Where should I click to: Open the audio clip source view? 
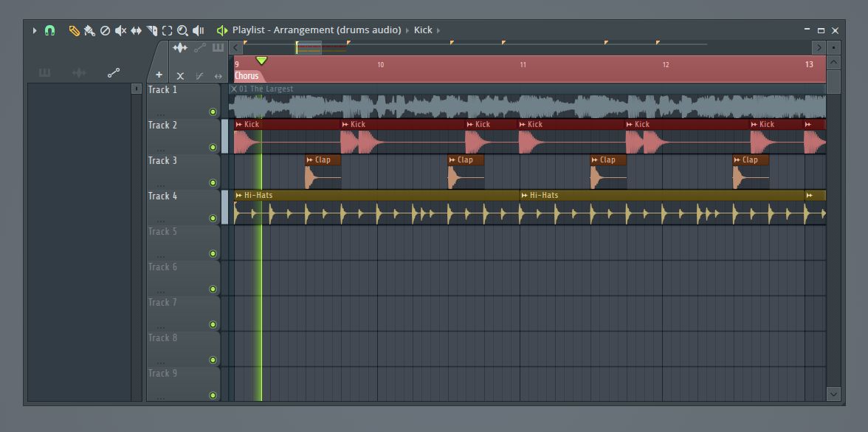point(181,47)
